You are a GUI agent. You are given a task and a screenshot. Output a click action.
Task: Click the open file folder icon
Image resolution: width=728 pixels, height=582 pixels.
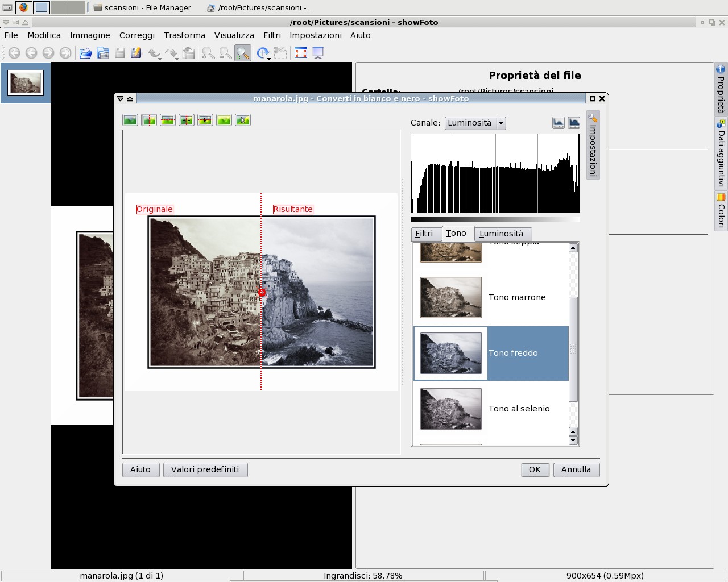click(86, 53)
